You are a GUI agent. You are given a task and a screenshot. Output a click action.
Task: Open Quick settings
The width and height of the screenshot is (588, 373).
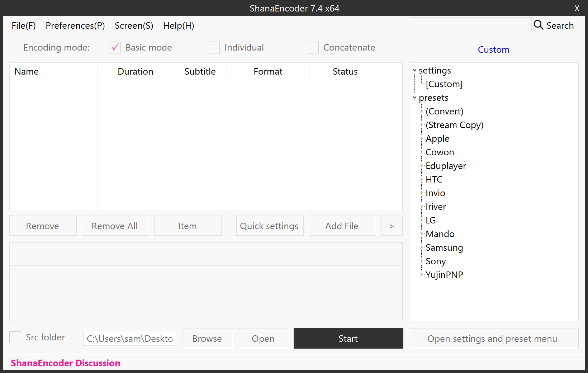pos(270,226)
